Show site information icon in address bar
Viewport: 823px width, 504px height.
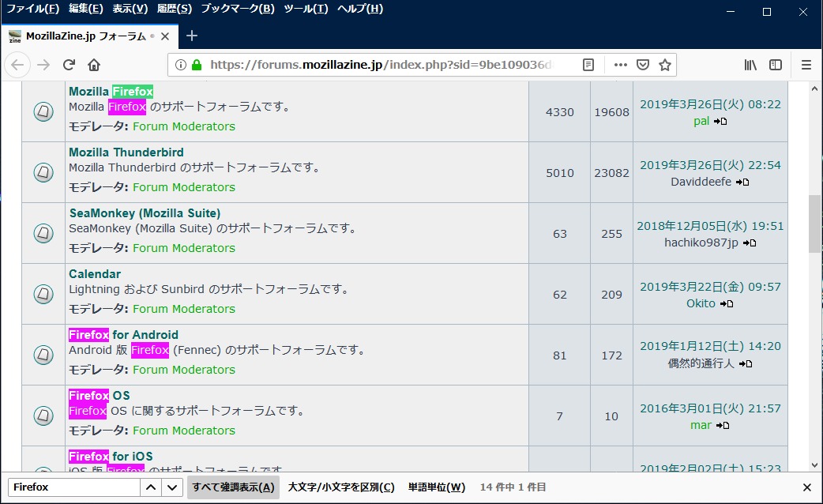(x=181, y=65)
